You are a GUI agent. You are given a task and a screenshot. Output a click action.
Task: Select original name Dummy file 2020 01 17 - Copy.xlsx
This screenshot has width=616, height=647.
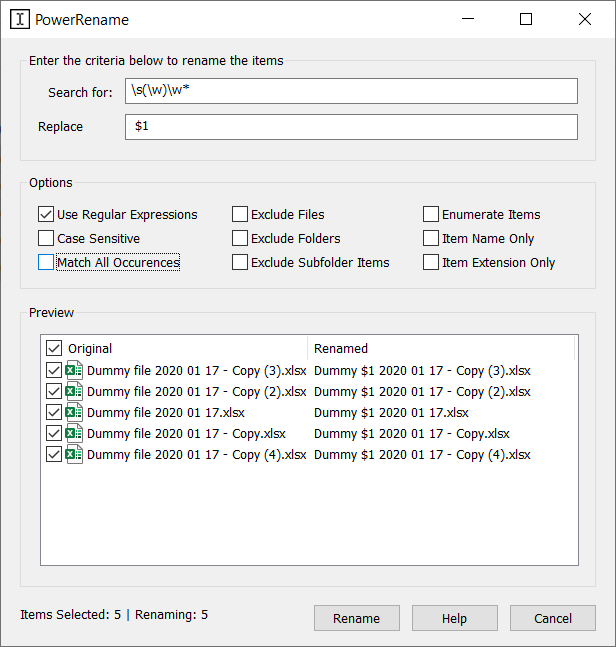click(x=186, y=434)
